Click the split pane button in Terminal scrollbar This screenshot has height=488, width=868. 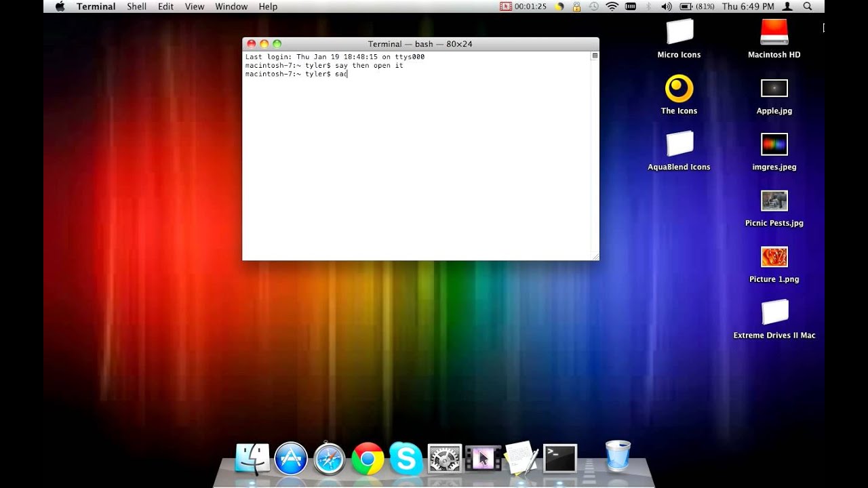(595, 56)
